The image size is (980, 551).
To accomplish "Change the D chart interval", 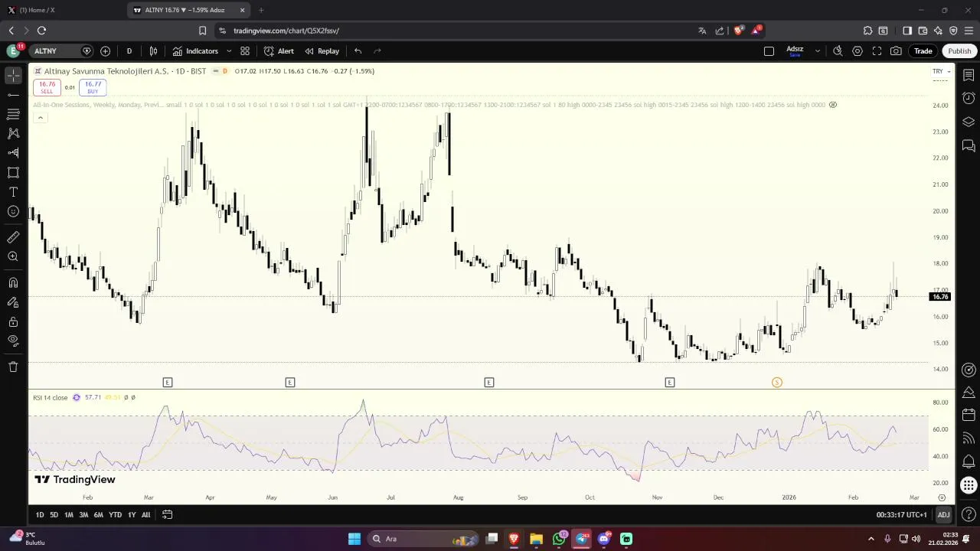I will click(x=129, y=51).
